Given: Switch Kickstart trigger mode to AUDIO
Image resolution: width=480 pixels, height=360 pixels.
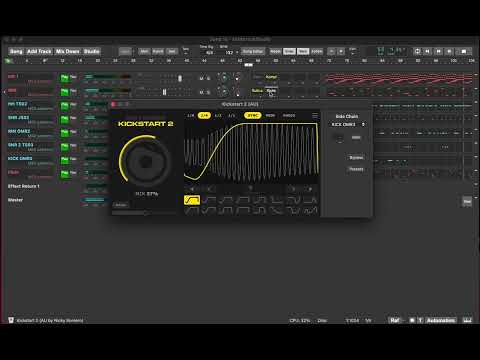Looking at the screenshot, I should [x=289, y=116].
